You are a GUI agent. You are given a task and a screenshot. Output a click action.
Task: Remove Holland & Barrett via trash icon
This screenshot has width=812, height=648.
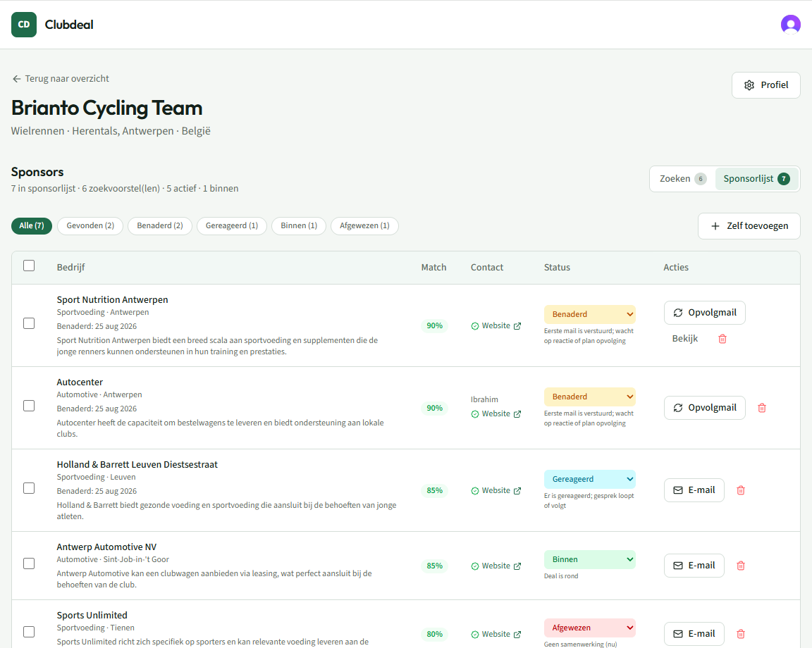741,490
